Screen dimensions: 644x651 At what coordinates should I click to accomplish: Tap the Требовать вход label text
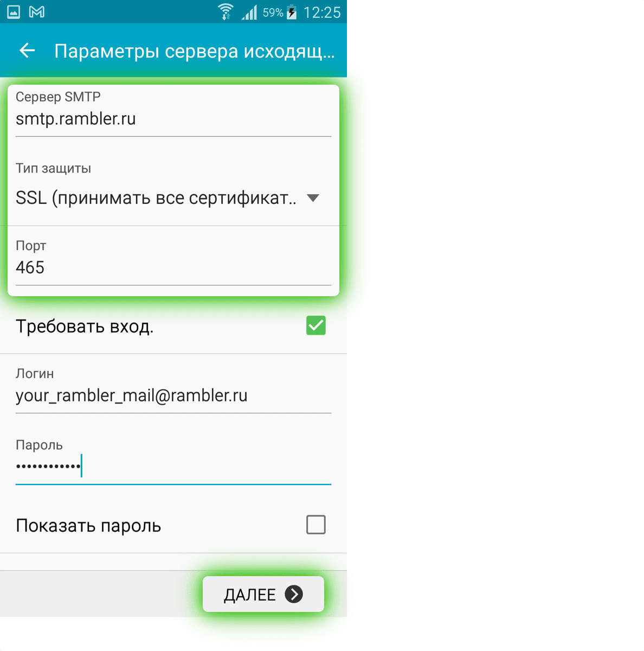tap(85, 327)
